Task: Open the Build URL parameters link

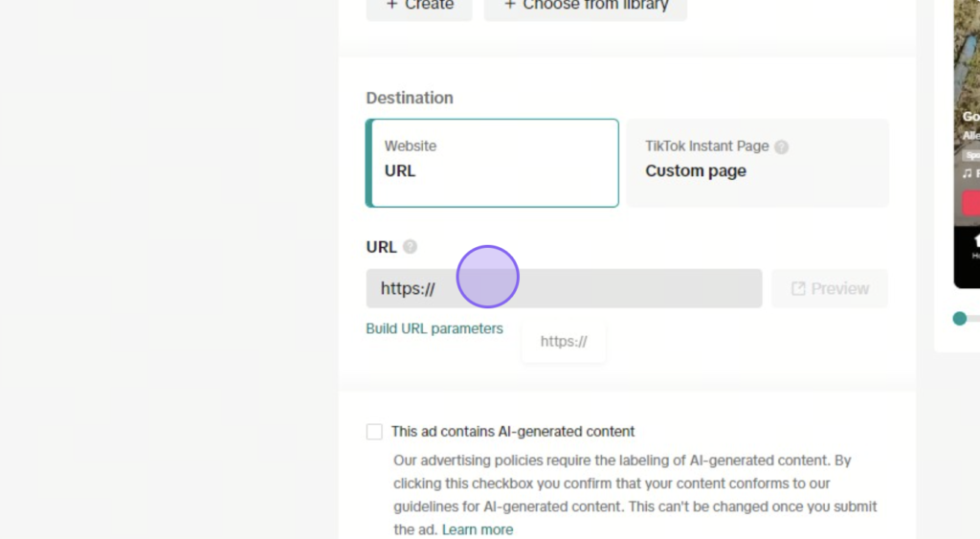Action: pyautogui.click(x=434, y=328)
